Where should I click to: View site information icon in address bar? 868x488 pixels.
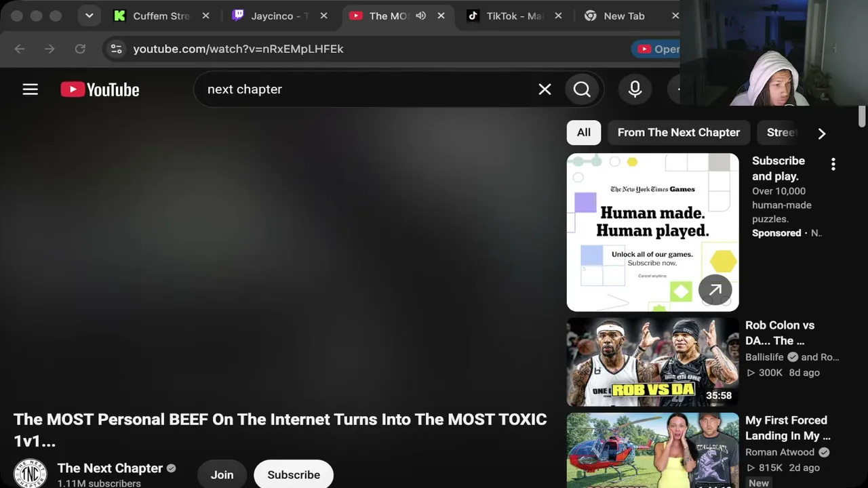point(117,49)
